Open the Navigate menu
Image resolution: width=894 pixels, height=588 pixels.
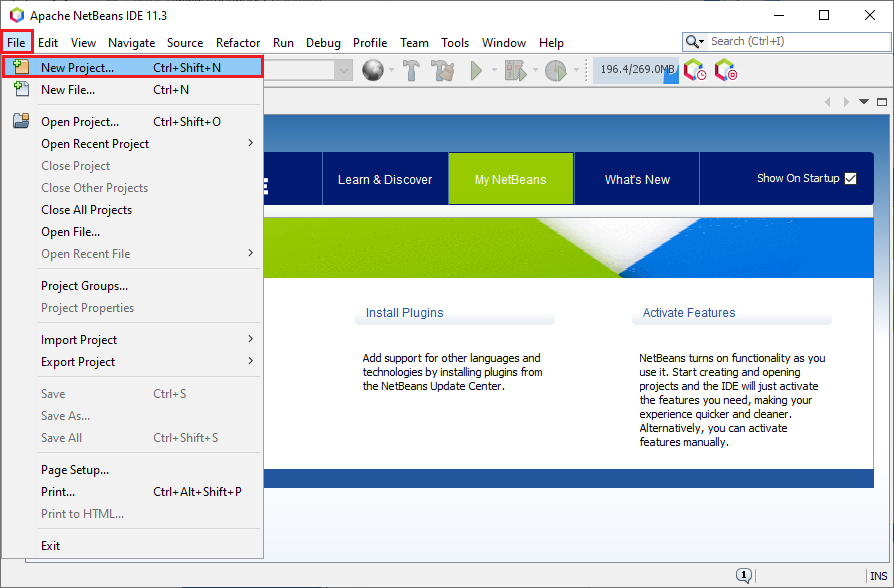click(132, 43)
